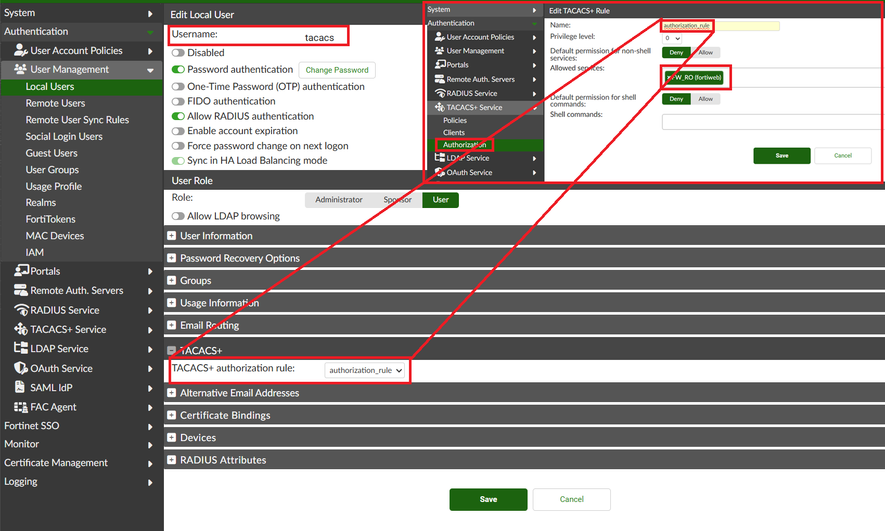Click the TACACS+ Service icon in main sidebar
The width and height of the screenshot is (885, 531).
point(21,329)
